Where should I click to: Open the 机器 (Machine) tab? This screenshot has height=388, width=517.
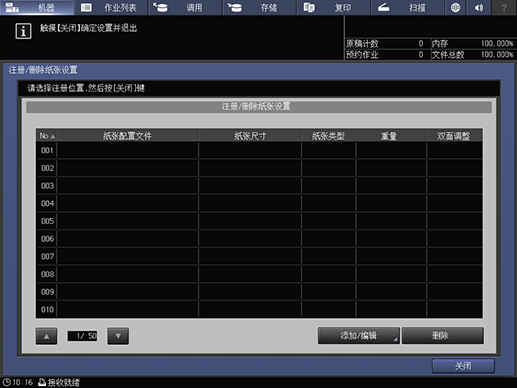pyautogui.click(x=37, y=7)
